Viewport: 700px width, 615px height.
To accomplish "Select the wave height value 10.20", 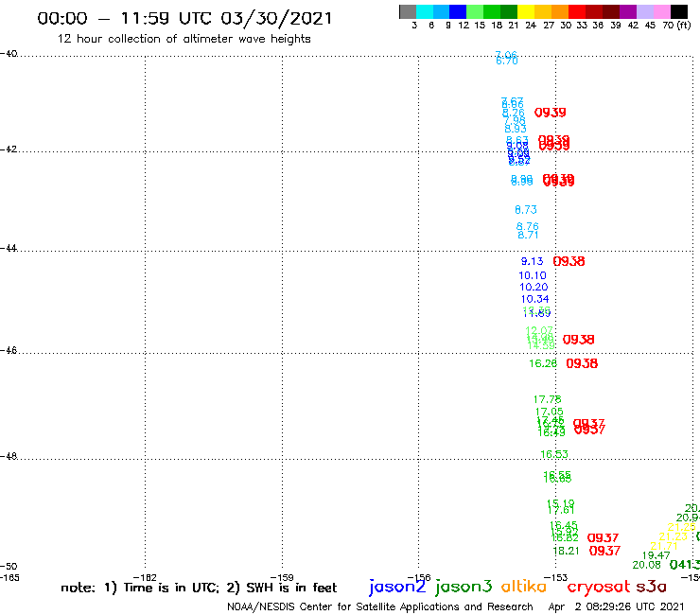I will [x=534, y=288].
